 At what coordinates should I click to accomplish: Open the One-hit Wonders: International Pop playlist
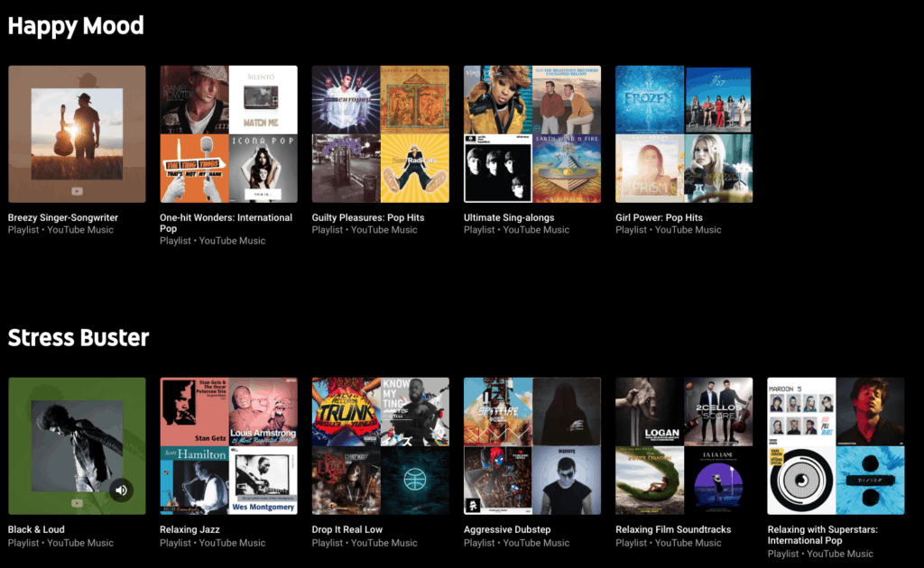point(228,133)
